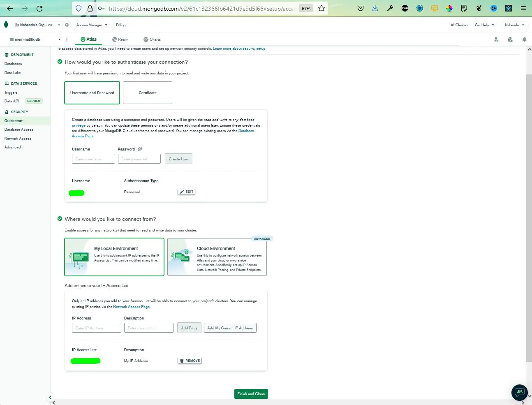Click the notes editor extension icon

464,8
